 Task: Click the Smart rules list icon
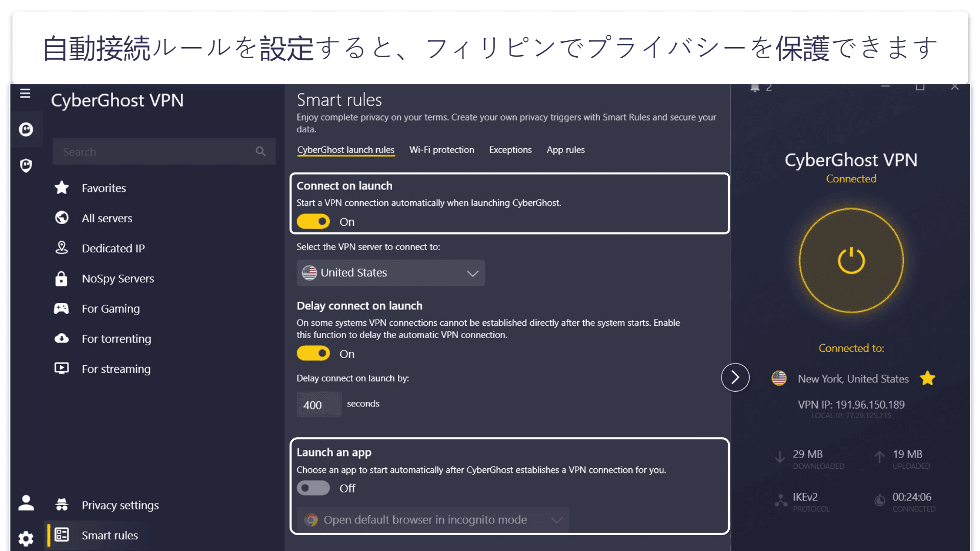[x=62, y=535]
